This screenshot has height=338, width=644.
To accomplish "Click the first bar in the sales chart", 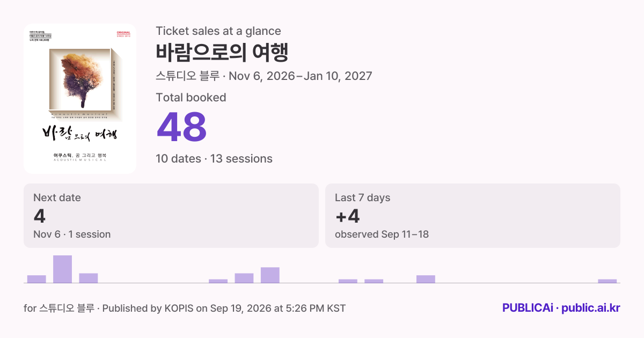I will tap(36, 279).
